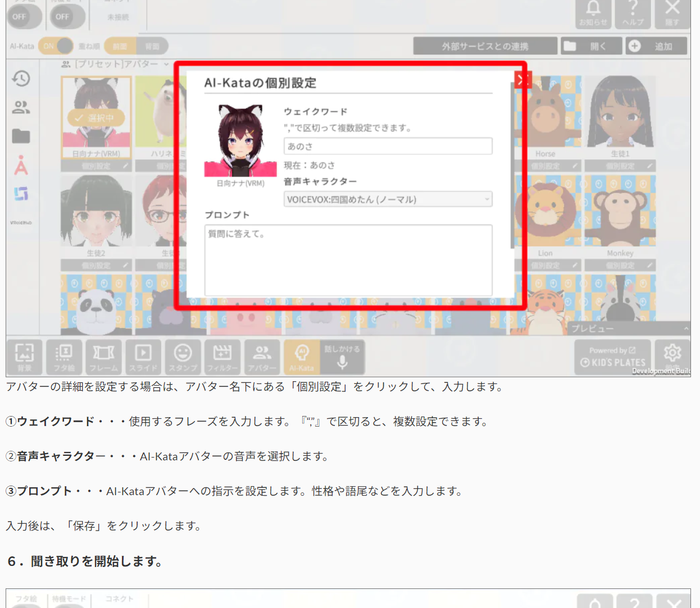The width and height of the screenshot is (700, 608).
Task: Click the '６．聞き取りを開始します。' heading
Action: tap(85, 561)
